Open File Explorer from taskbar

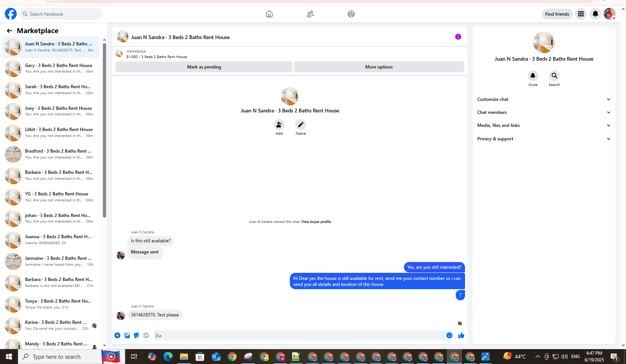coord(184,357)
